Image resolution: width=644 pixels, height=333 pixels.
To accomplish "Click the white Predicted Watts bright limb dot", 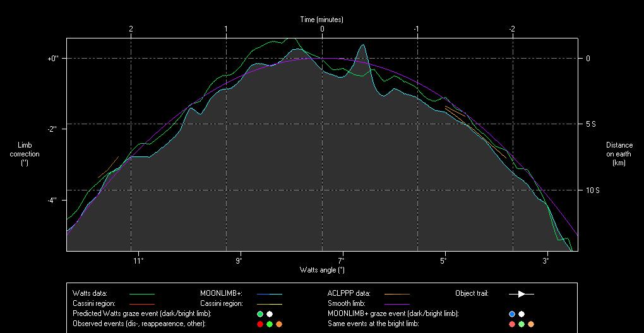I will coord(270,313).
